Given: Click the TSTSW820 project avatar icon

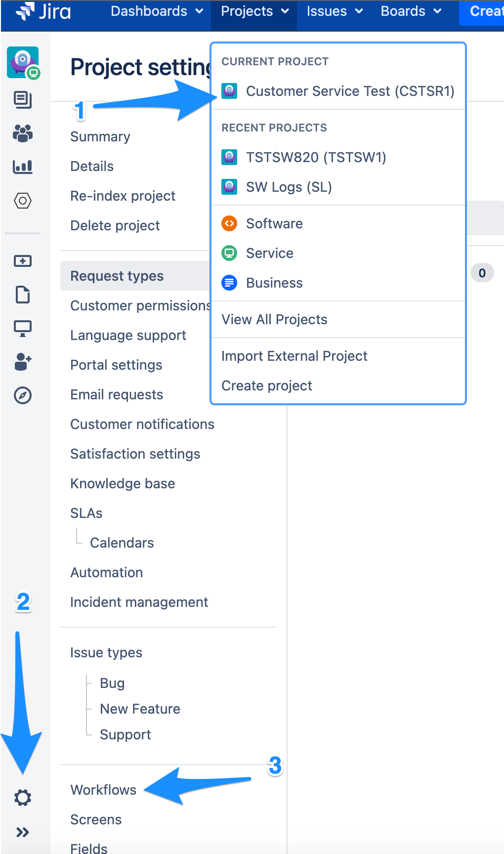Looking at the screenshot, I should pyautogui.click(x=229, y=157).
